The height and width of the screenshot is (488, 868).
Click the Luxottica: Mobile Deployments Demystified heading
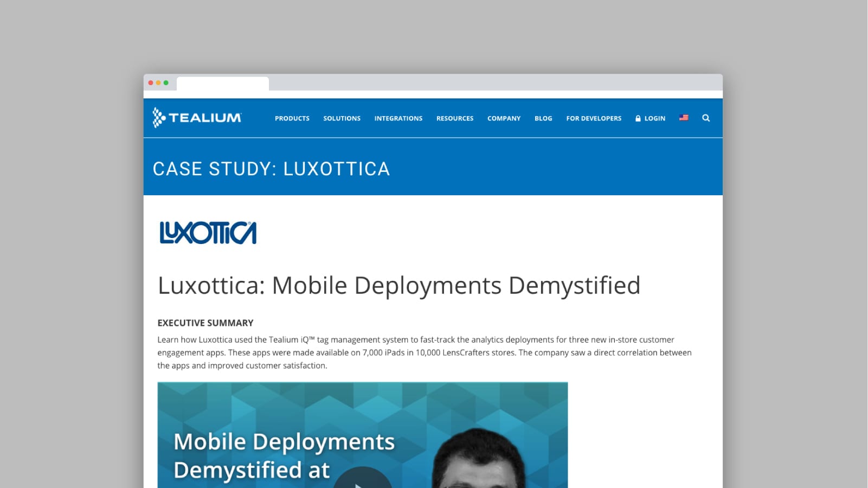point(398,286)
